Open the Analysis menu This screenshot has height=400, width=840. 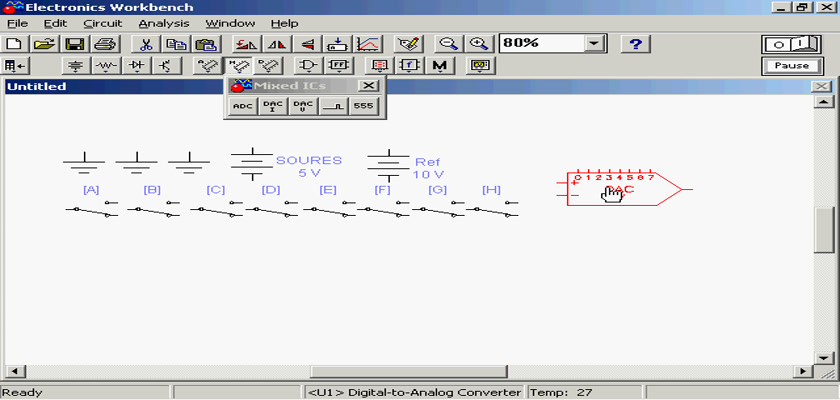point(164,24)
